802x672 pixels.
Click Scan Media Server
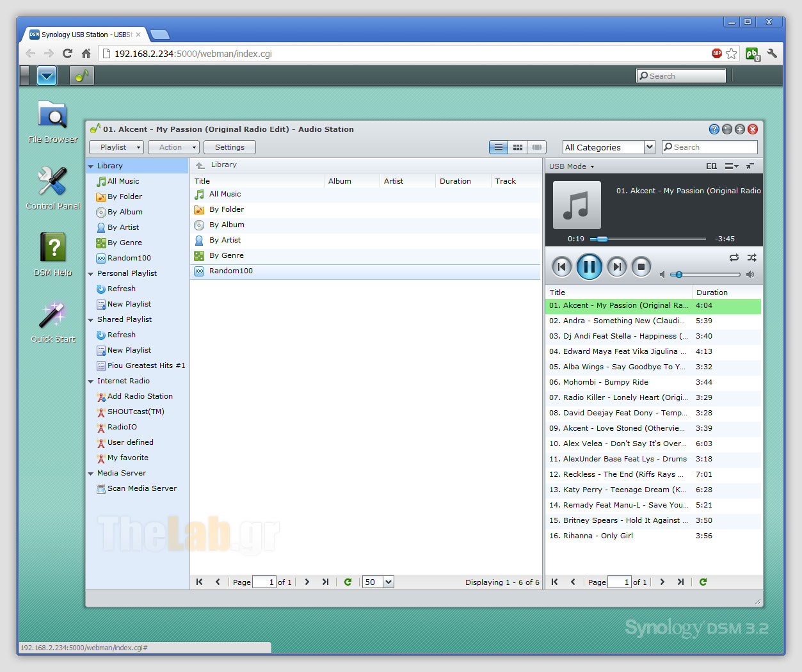[142, 488]
